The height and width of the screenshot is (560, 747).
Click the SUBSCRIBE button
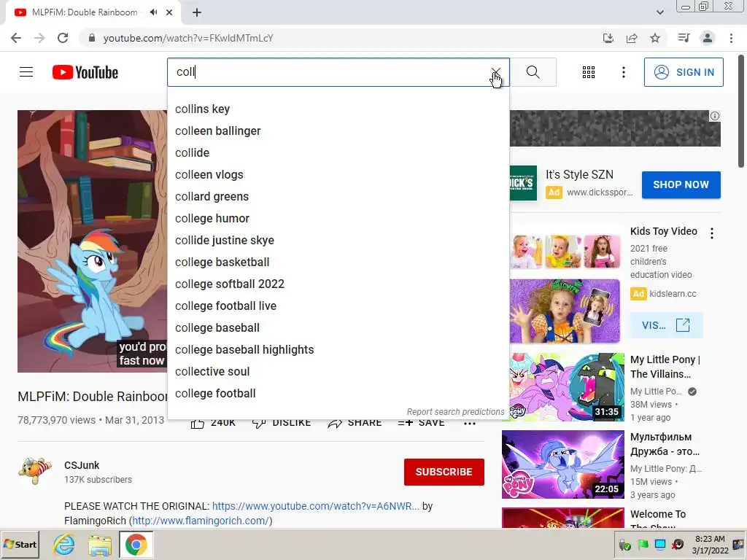coord(444,472)
